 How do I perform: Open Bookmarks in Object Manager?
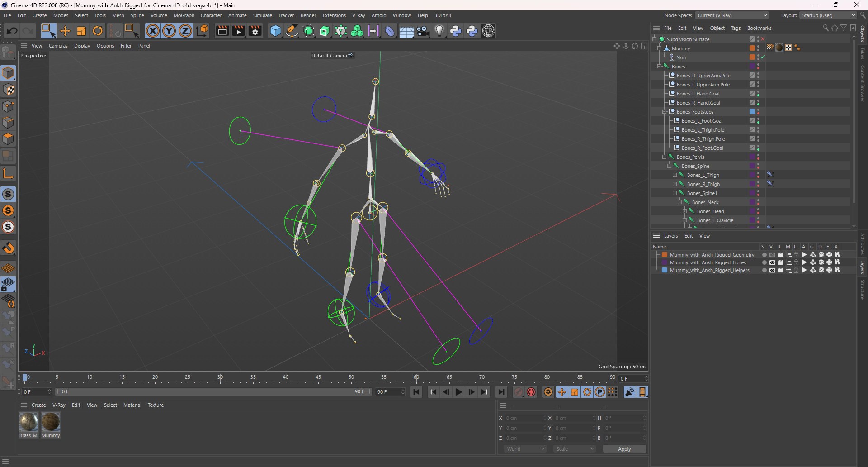coord(759,28)
